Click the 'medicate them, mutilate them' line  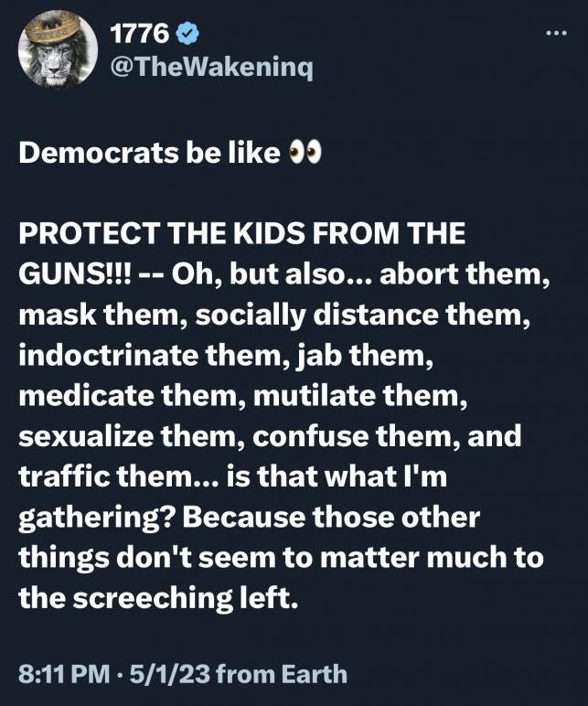point(243,395)
